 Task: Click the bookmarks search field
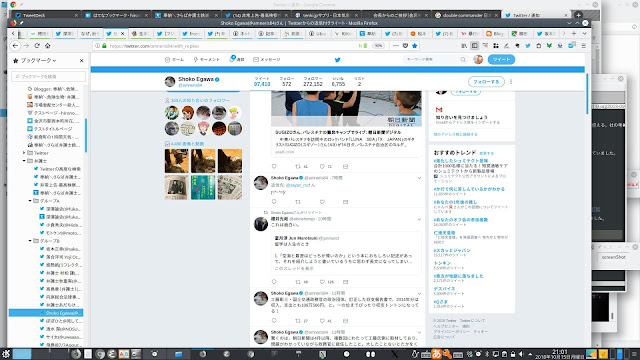(x=49, y=76)
